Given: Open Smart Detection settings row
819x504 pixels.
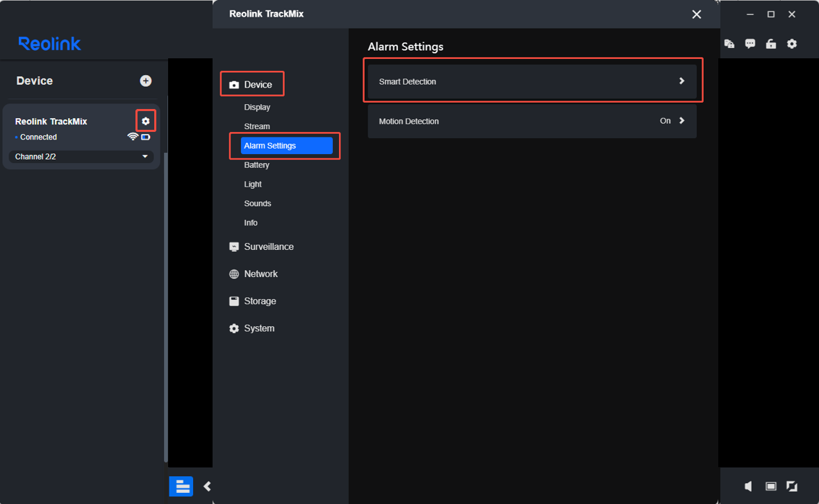Looking at the screenshot, I should coord(531,81).
